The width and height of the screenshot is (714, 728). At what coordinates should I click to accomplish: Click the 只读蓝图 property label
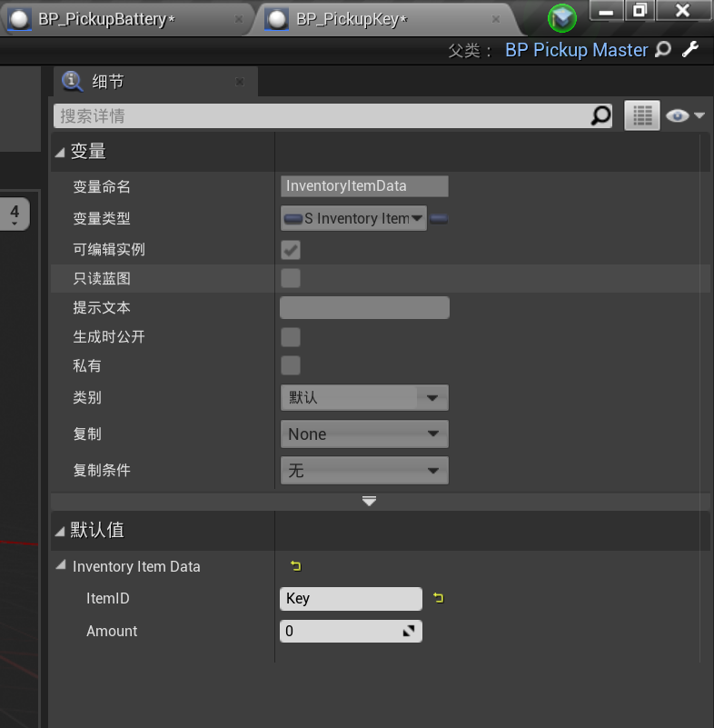tap(102, 279)
